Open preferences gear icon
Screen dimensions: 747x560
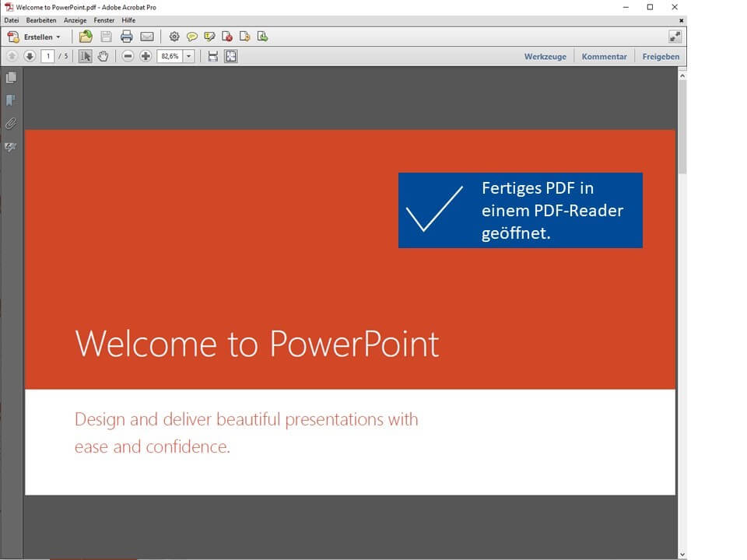click(174, 37)
